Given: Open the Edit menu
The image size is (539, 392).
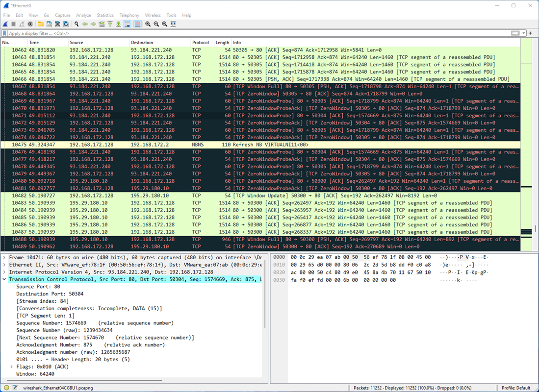Looking at the screenshot, I should pos(19,15).
